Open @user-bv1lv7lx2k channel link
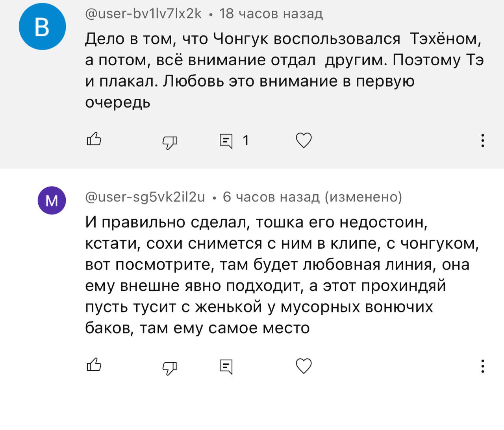This screenshot has width=504, height=430. point(143,14)
